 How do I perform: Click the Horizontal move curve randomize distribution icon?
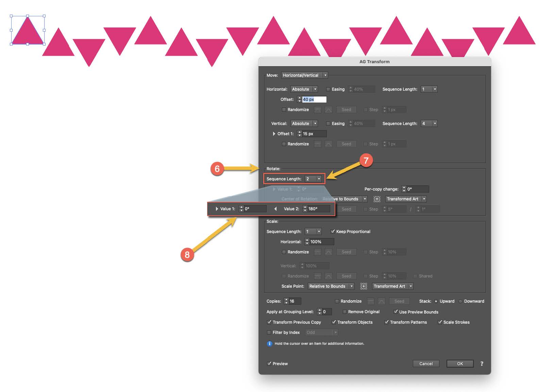click(x=328, y=110)
